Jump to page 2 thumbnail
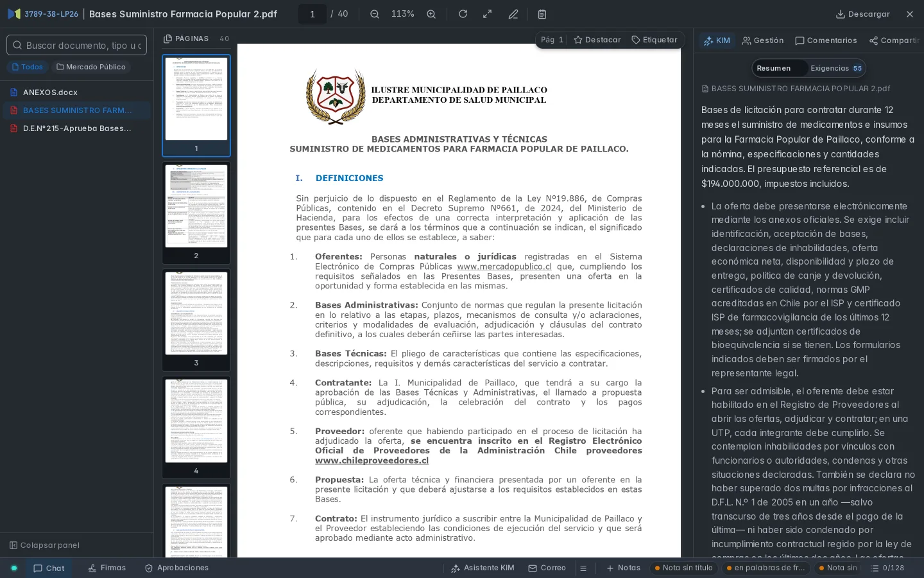This screenshot has width=924, height=578. pyautogui.click(x=196, y=213)
